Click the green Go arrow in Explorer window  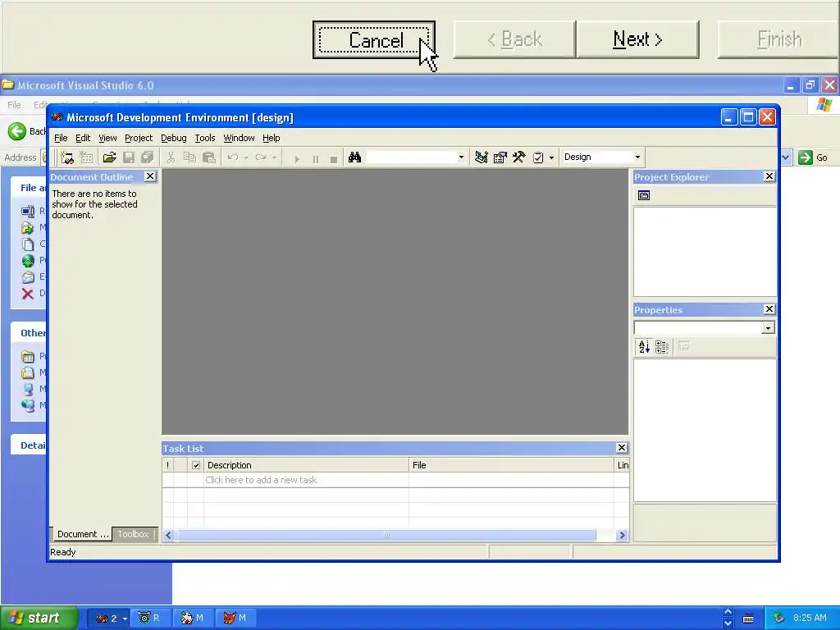(x=806, y=157)
